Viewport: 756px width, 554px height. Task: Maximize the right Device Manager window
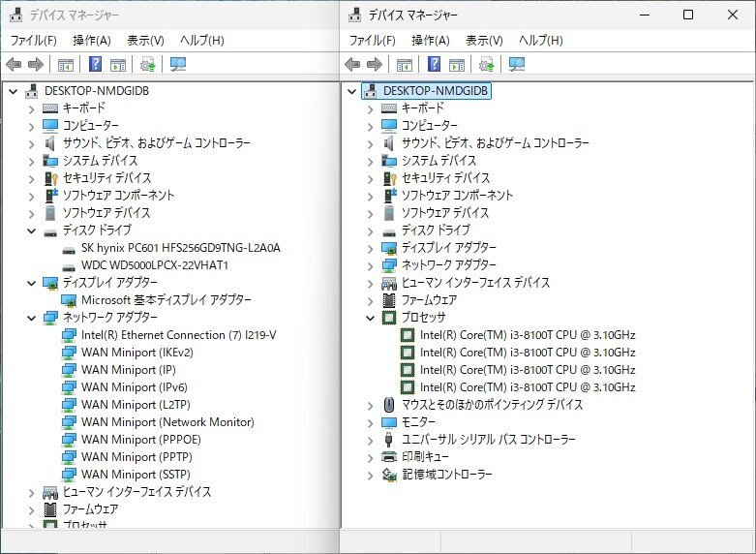688,15
